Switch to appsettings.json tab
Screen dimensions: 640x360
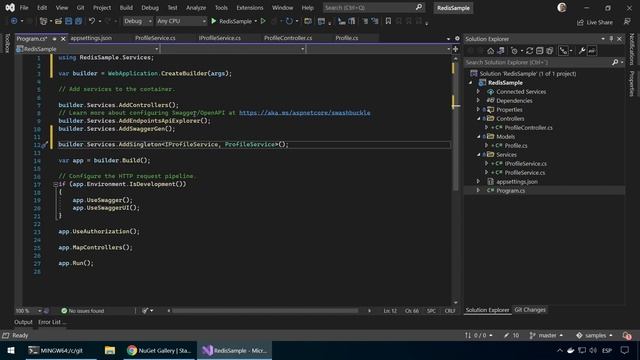(91, 38)
